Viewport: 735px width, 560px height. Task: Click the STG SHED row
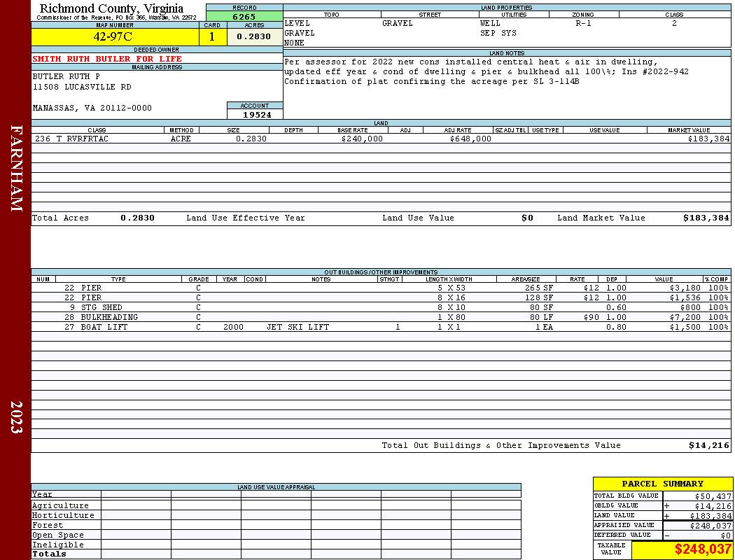(381, 308)
